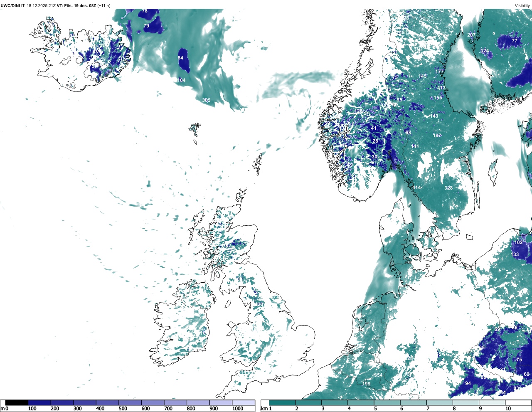The width and height of the screenshot is (532, 412).
Task: Select the 9–10 km lightest legend swatch
Action: 493,402
